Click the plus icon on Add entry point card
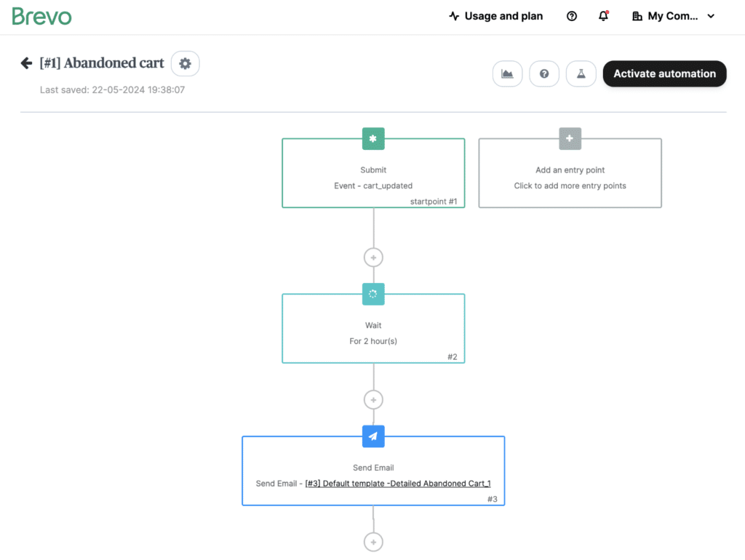Image resolution: width=745 pixels, height=560 pixels. pyautogui.click(x=570, y=138)
